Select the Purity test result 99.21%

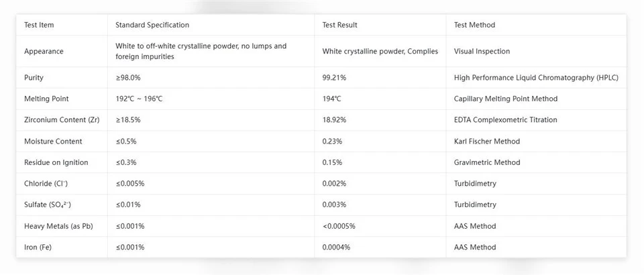(x=334, y=78)
